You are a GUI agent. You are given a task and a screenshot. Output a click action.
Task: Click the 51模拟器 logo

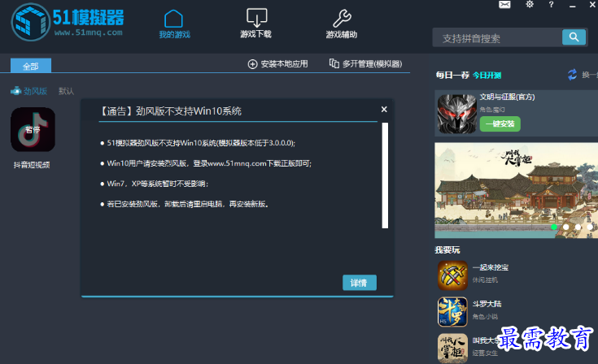(x=68, y=22)
